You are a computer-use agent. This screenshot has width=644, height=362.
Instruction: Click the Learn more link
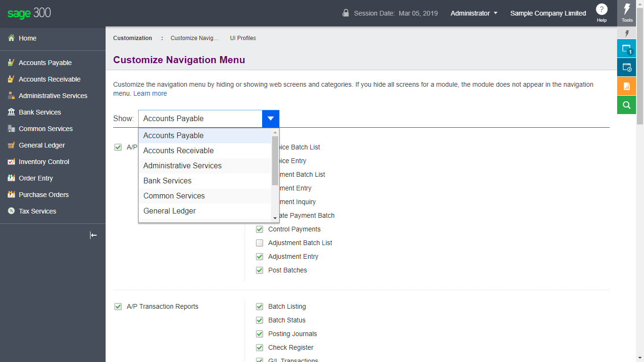click(150, 93)
